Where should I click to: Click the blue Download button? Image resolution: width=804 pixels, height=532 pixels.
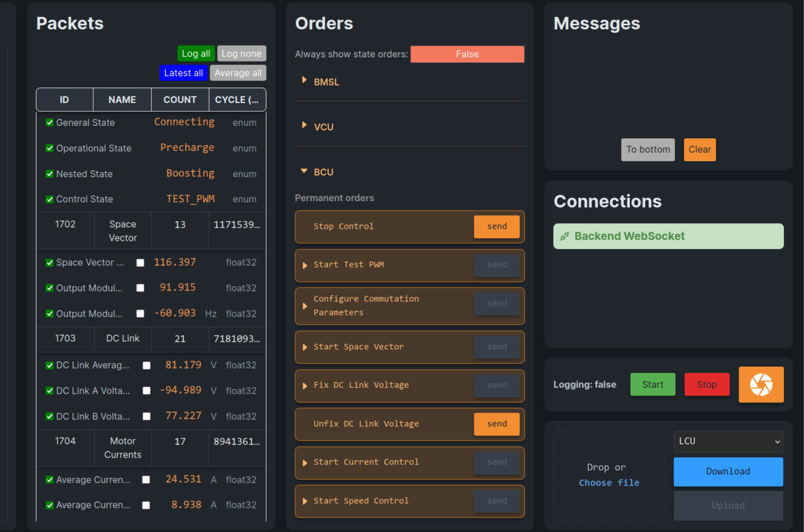[728, 472]
